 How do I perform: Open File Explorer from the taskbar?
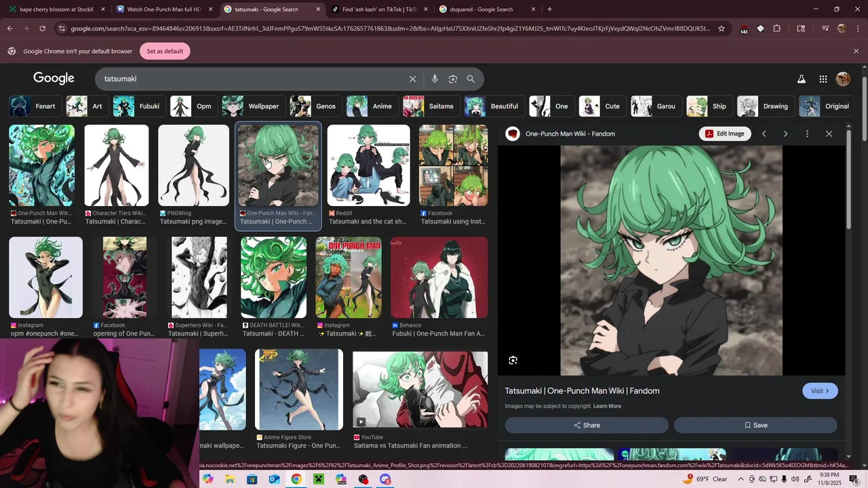point(230,479)
